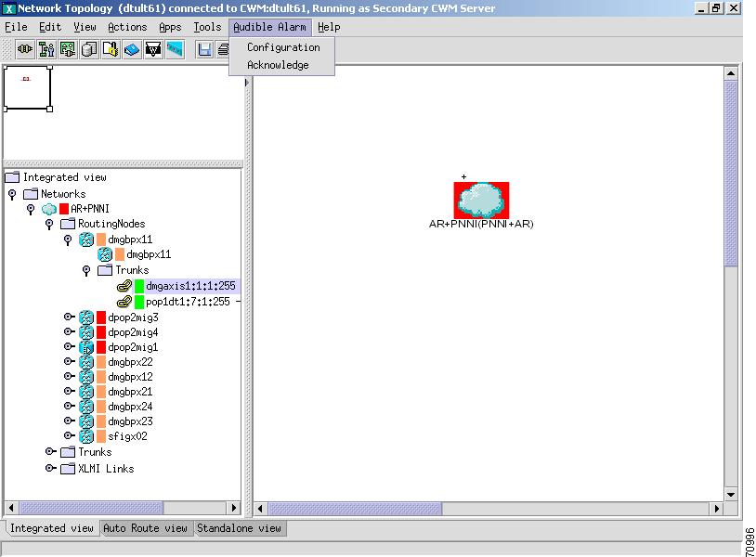Open the Help menu

329,27
